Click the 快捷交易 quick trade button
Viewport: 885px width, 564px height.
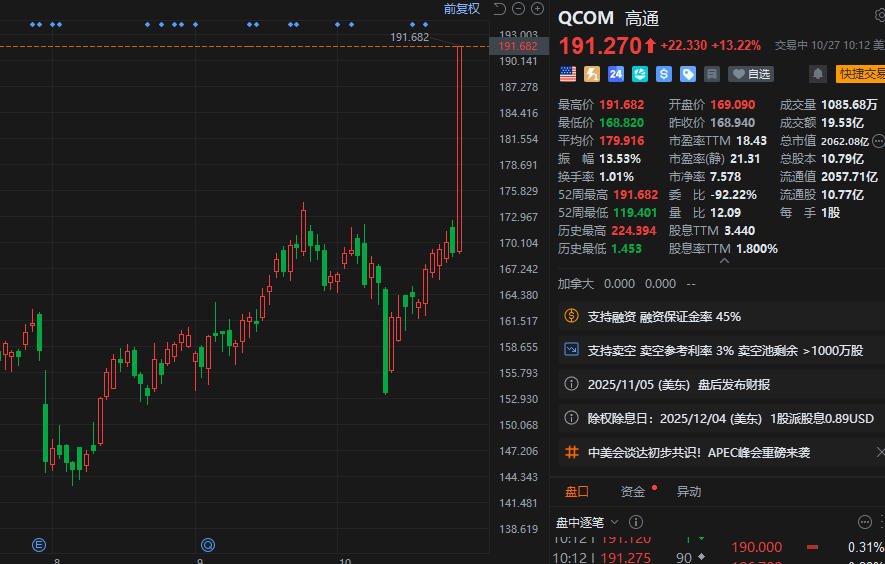tap(860, 74)
